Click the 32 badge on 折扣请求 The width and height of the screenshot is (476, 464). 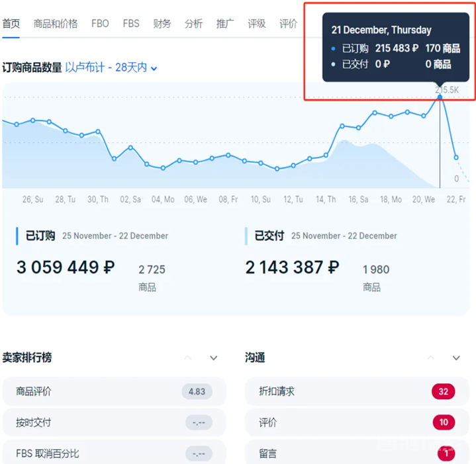(x=443, y=391)
